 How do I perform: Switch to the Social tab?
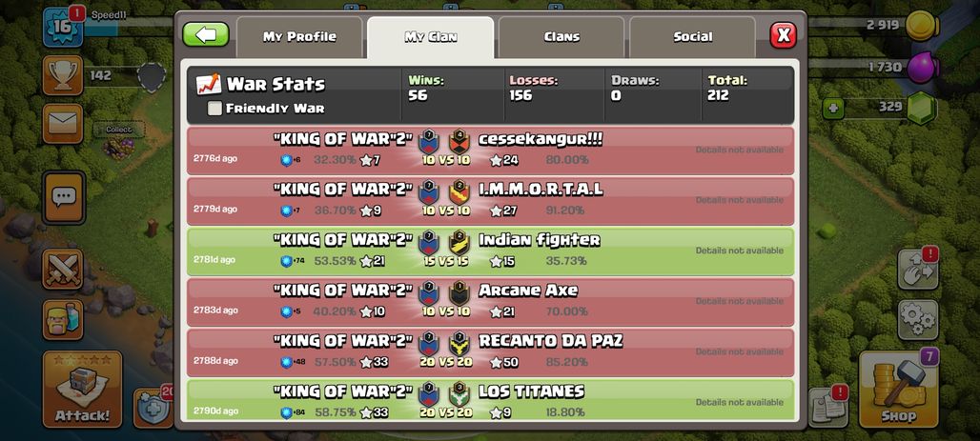point(692,37)
